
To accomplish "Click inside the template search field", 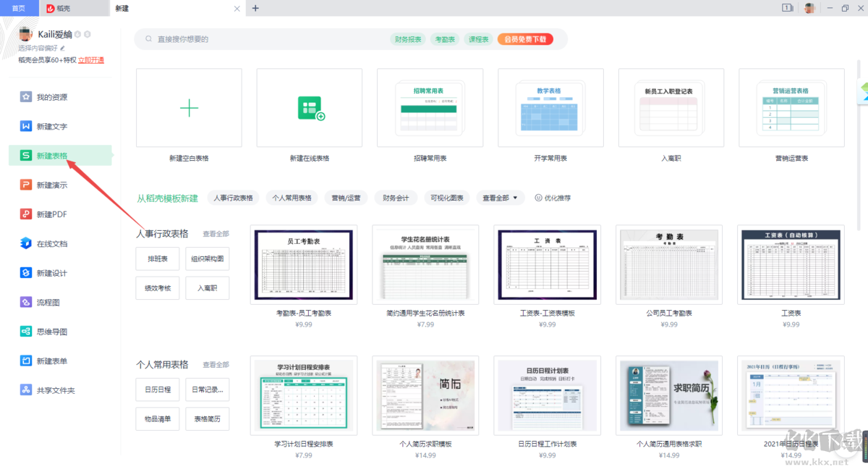I will (x=217, y=39).
